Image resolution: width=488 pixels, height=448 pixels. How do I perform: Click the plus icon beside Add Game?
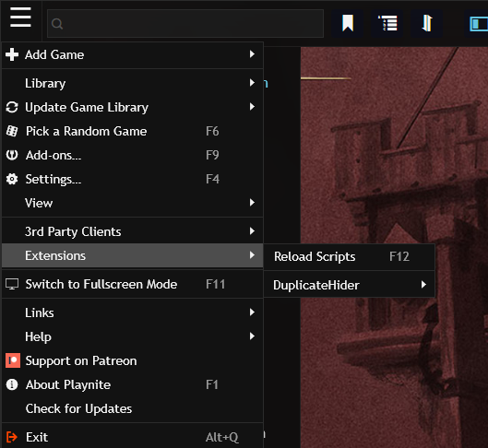[12, 54]
